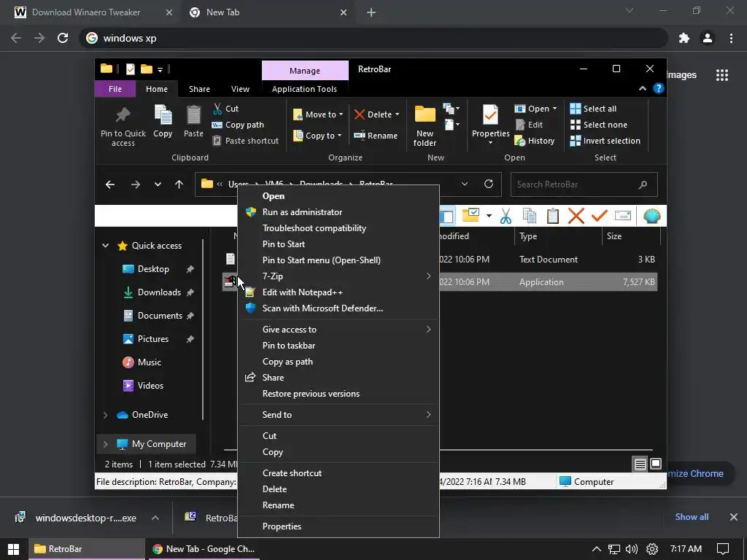Click folder options icon in Open-Shell toolbar
Image resolution: width=747 pixels, height=560 pixels.
tap(471, 215)
